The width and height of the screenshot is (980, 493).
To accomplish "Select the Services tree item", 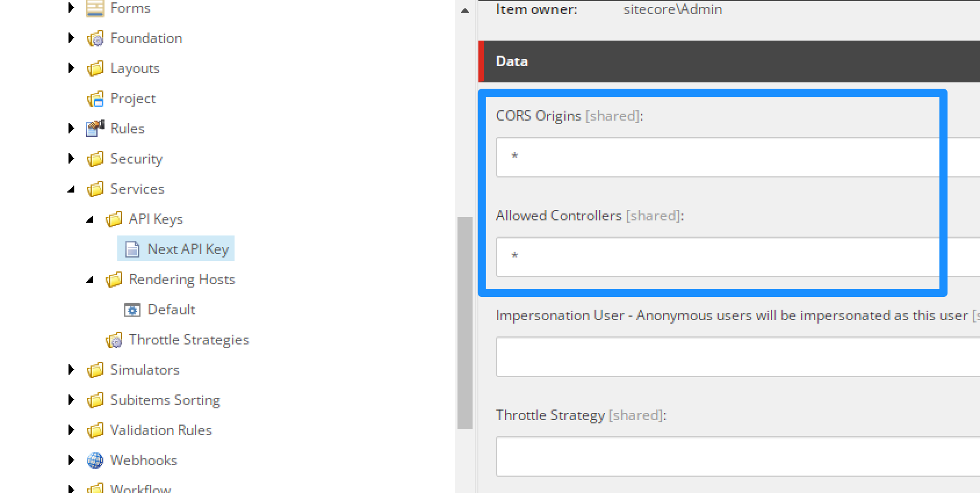I will pyautogui.click(x=137, y=189).
